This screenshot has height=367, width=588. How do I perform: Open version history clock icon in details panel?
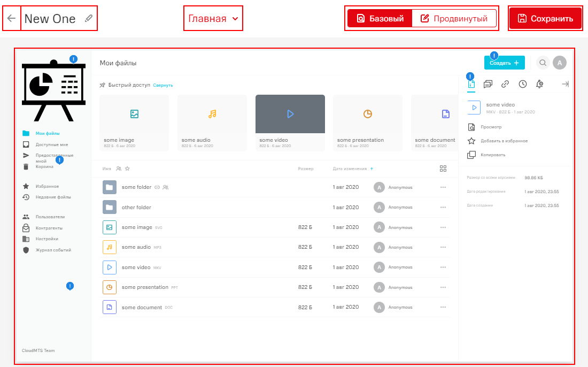[522, 84]
